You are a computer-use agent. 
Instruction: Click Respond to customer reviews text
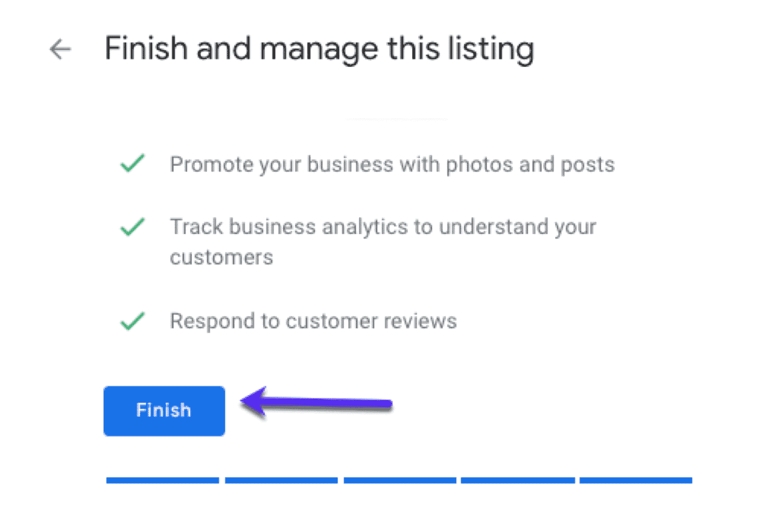[x=313, y=321]
